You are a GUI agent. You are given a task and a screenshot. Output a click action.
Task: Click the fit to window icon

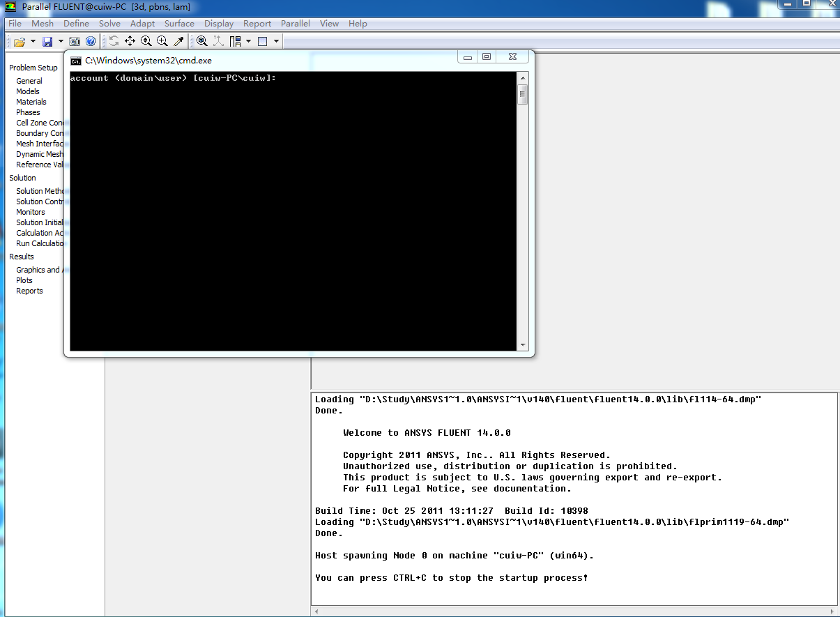[x=202, y=42]
